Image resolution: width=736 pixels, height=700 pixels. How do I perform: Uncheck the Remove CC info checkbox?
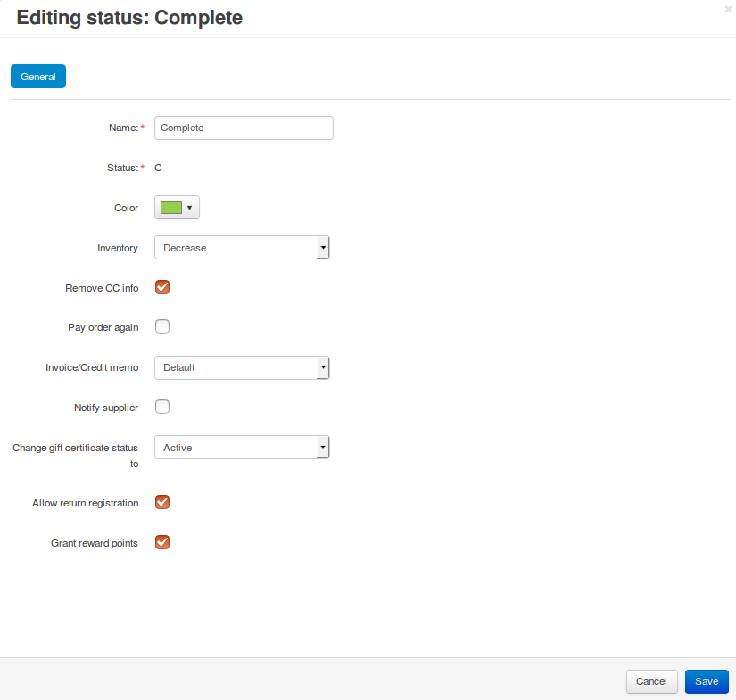tap(162, 287)
